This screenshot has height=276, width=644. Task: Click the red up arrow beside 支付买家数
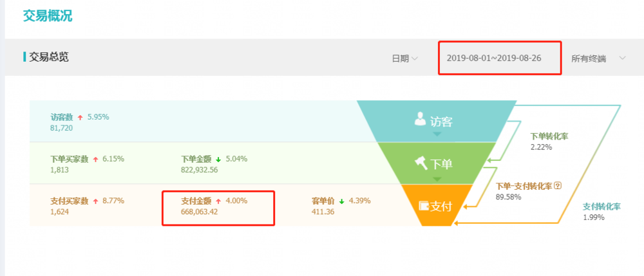pyautogui.click(x=96, y=201)
